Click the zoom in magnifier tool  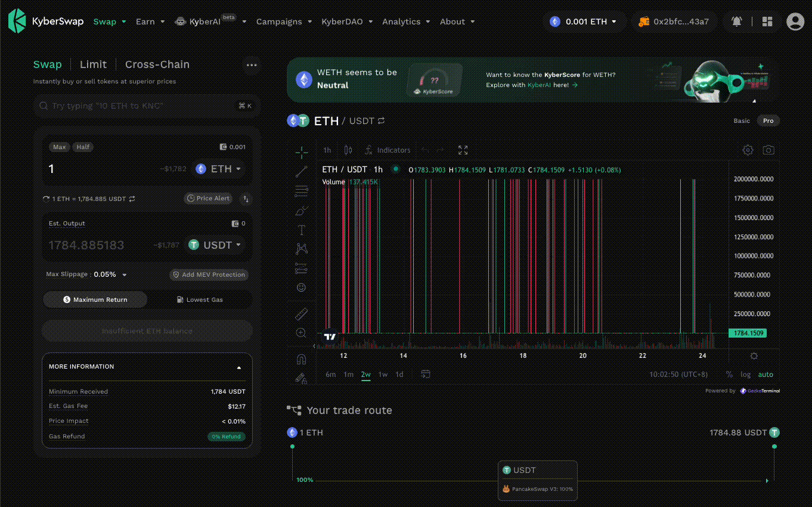click(x=301, y=333)
